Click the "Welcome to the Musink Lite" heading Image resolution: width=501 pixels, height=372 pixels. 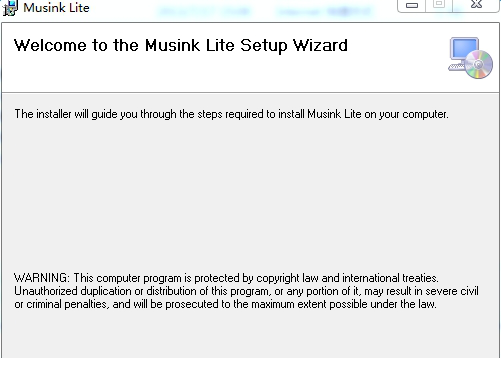[x=124, y=45]
